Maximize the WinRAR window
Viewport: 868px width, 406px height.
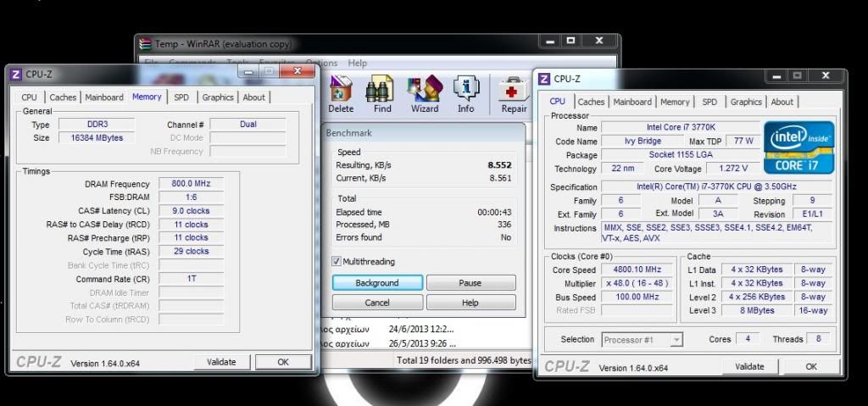(x=570, y=41)
